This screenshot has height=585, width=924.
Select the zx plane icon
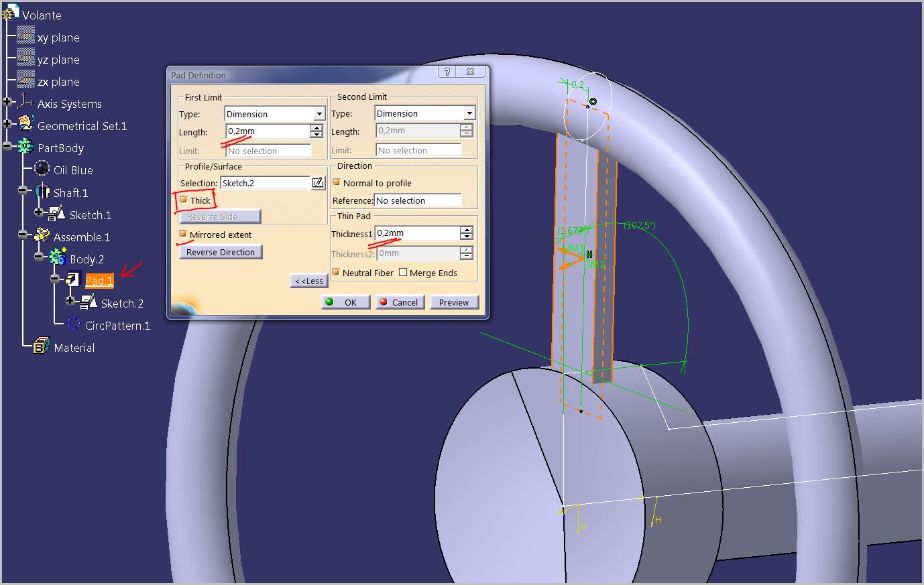(x=25, y=79)
